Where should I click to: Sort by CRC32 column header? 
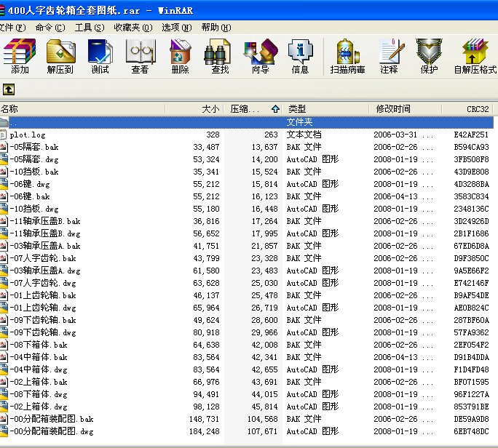pos(467,109)
